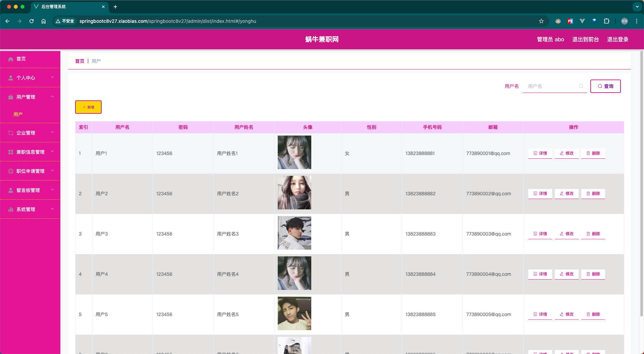Screen dimensions: 644x354
Task: Expand the 系统管理 sidebar menu
Action: (30, 209)
